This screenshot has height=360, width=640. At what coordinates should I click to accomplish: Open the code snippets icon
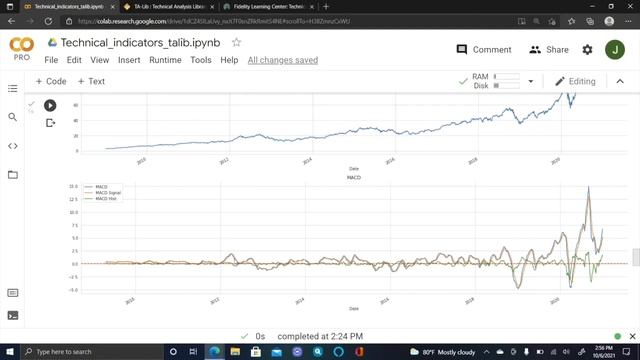tap(13, 146)
